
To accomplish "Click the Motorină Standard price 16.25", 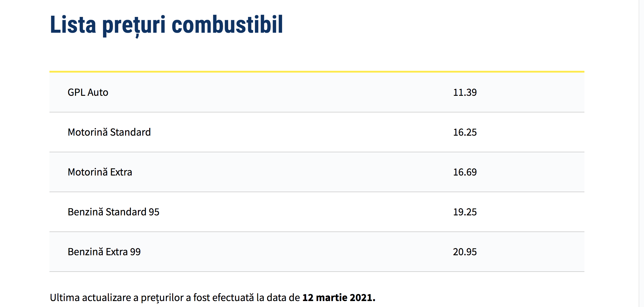I will point(465,132).
